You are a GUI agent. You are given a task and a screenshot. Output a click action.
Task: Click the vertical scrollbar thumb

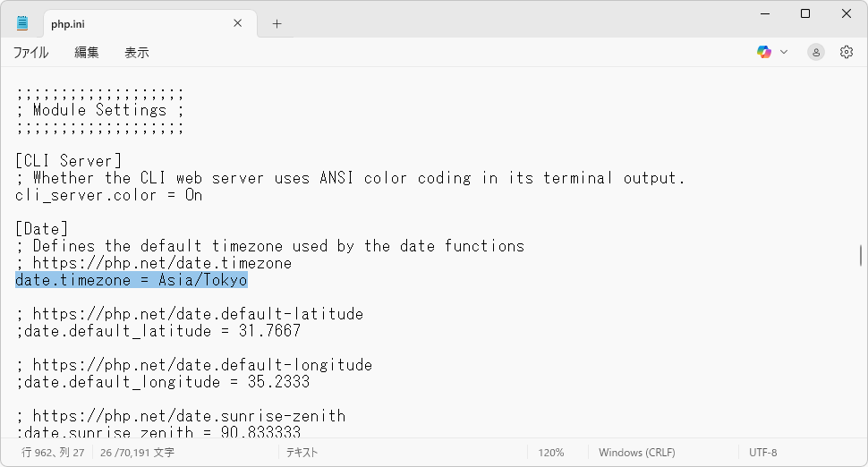coord(861,256)
